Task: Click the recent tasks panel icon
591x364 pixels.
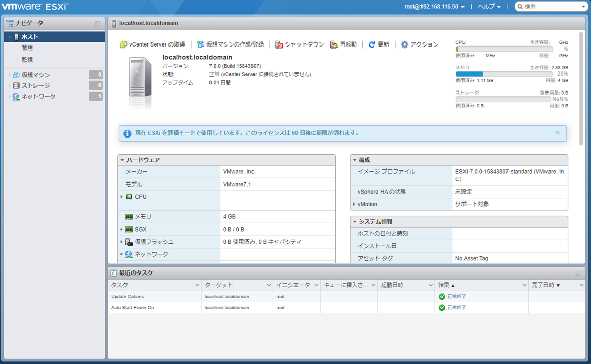Action: (113, 272)
